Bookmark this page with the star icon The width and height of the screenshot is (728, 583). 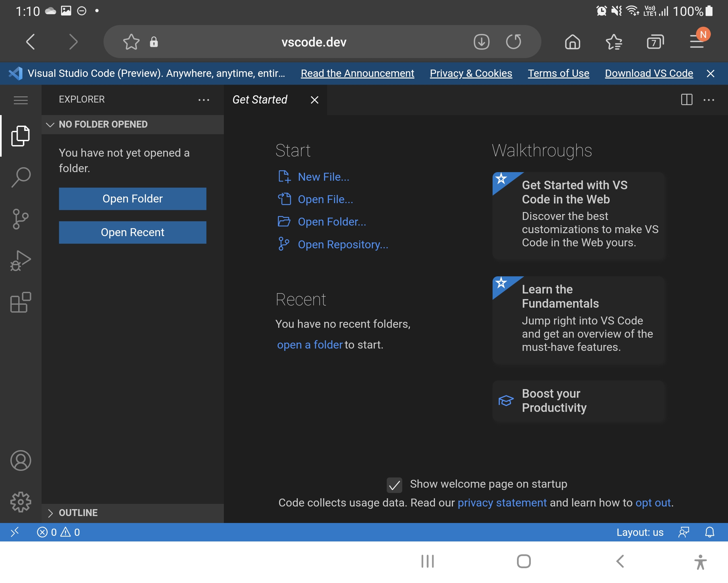(131, 42)
